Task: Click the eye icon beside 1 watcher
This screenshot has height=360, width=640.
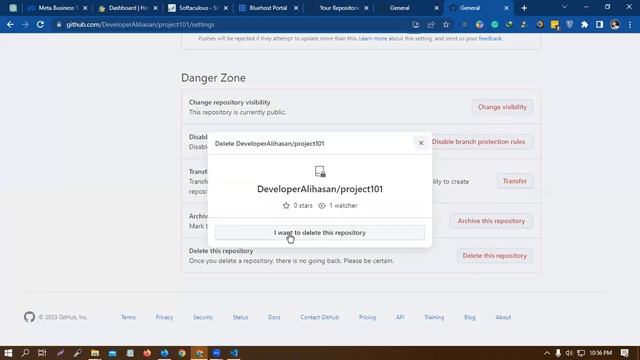Action: tap(322, 206)
